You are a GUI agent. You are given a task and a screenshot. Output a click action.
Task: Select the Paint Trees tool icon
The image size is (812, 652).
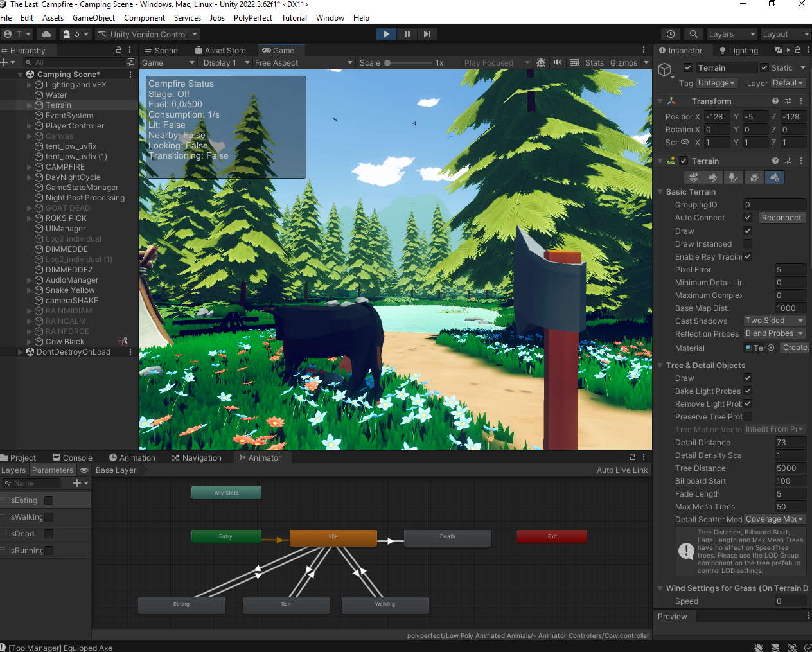tap(734, 177)
